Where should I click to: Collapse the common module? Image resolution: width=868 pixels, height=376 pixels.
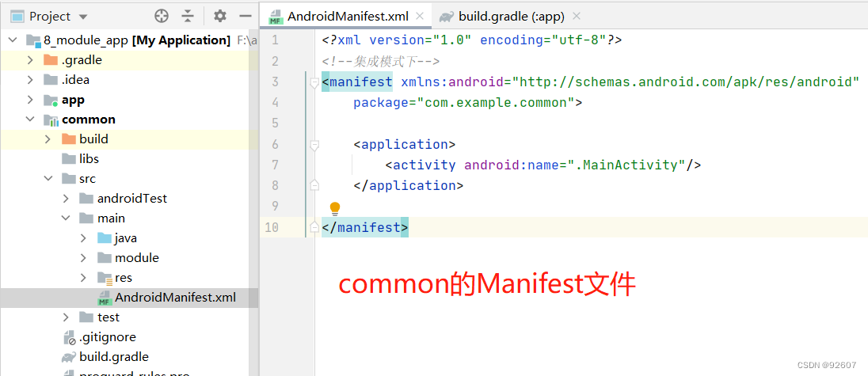coord(30,120)
